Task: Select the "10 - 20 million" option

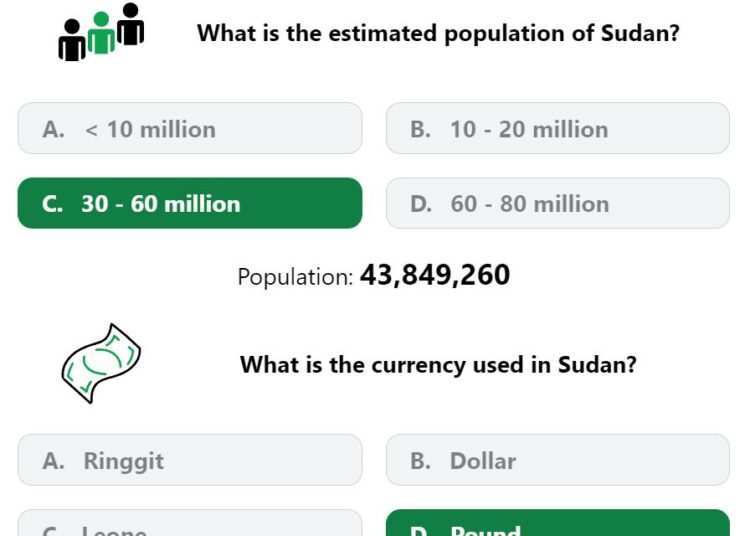Action: pos(558,128)
